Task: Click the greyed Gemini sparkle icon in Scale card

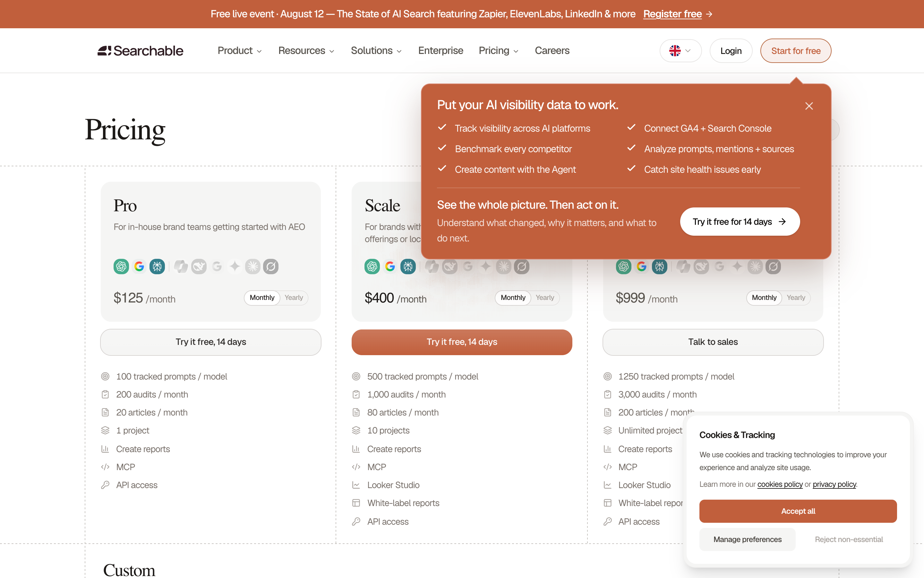Action: point(486,267)
